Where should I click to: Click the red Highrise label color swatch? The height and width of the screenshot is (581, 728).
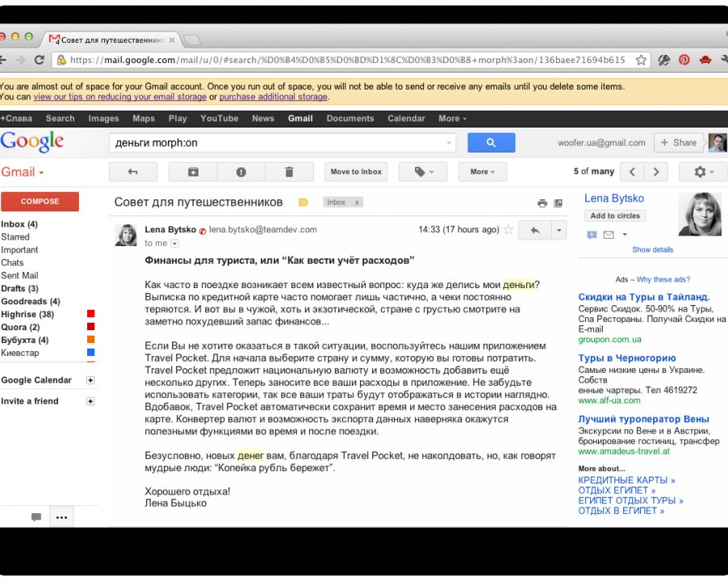click(x=91, y=314)
